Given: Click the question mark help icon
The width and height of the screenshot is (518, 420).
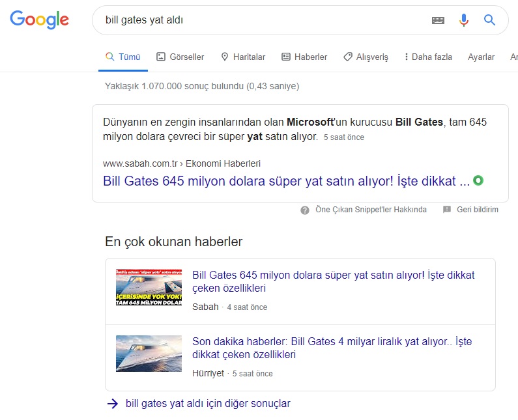Looking at the screenshot, I should tap(304, 210).
